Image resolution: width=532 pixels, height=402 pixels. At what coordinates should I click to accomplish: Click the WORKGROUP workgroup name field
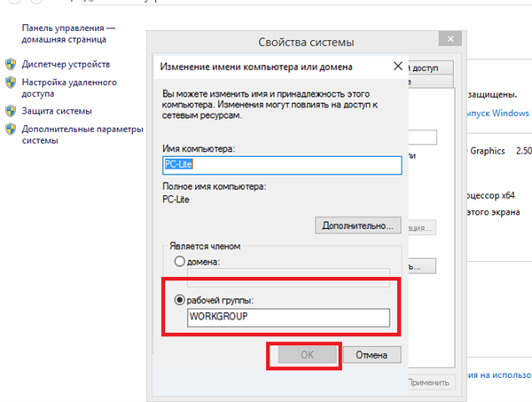288,318
